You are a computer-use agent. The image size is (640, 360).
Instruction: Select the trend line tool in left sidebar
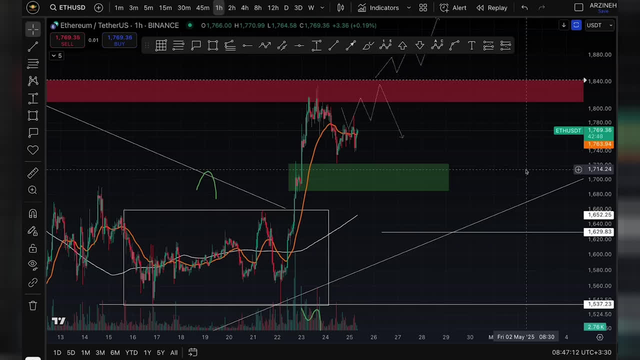(x=33, y=47)
